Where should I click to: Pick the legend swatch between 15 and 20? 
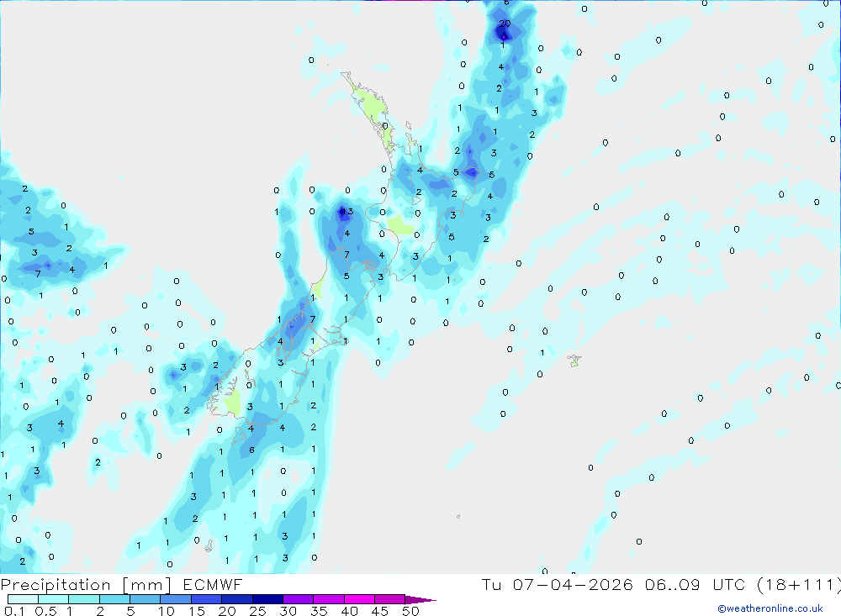pos(206,599)
